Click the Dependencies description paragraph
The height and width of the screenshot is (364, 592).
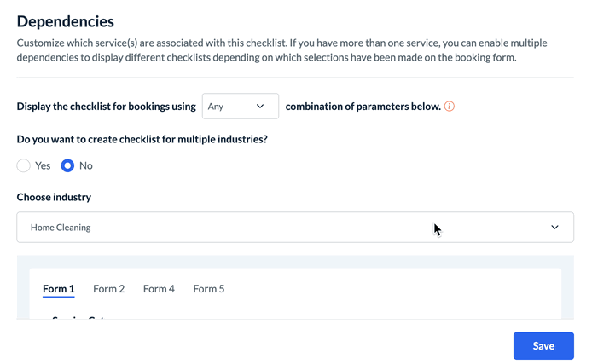click(x=281, y=50)
